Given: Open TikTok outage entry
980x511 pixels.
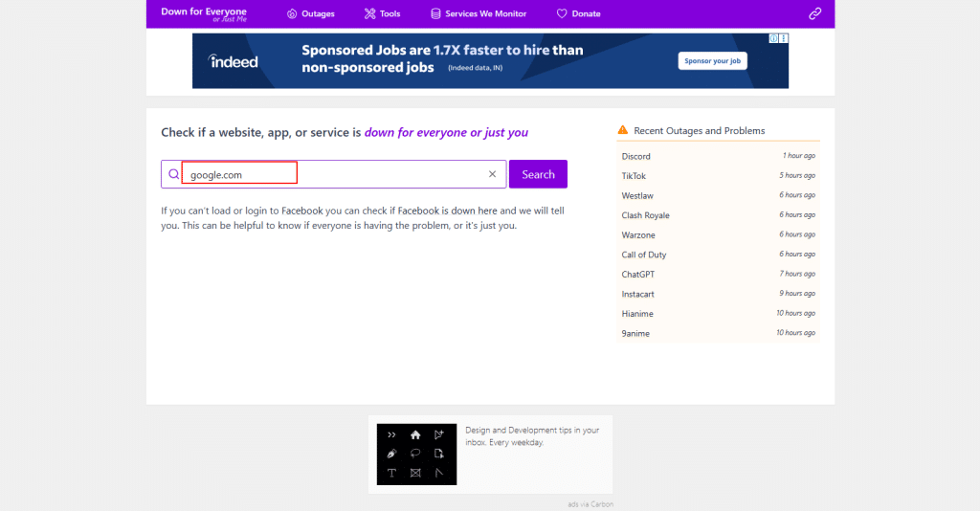Looking at the screenshot, I should pyautogui.click(x=718, y=176).
